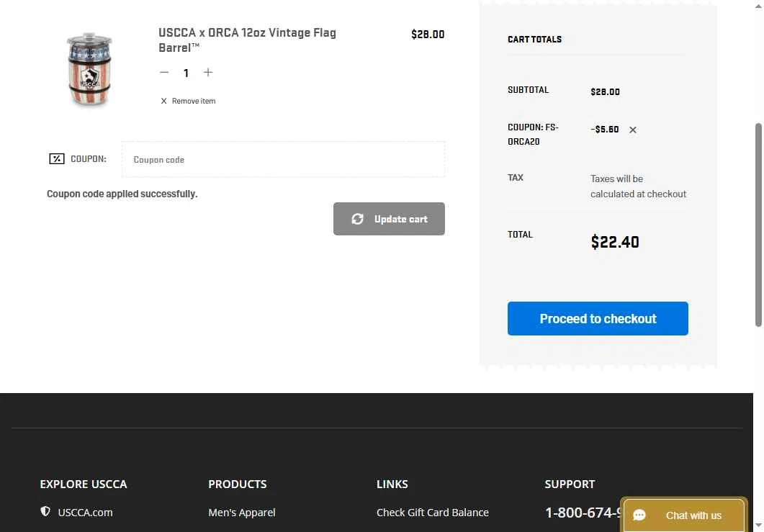Click the LINKS footer heading
Image resolution: width=764 pixels, height=532 pixels.
tap(392, 484)
